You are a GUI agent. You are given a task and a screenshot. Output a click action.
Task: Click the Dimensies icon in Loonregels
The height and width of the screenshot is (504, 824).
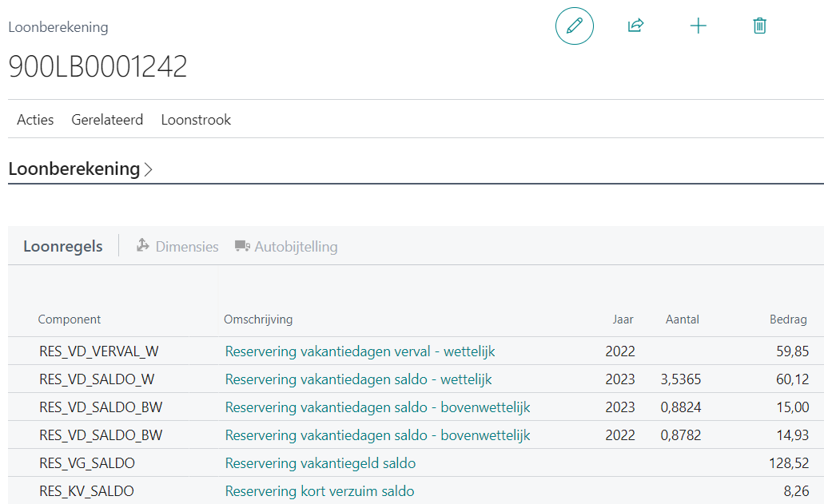click(143, 246)
